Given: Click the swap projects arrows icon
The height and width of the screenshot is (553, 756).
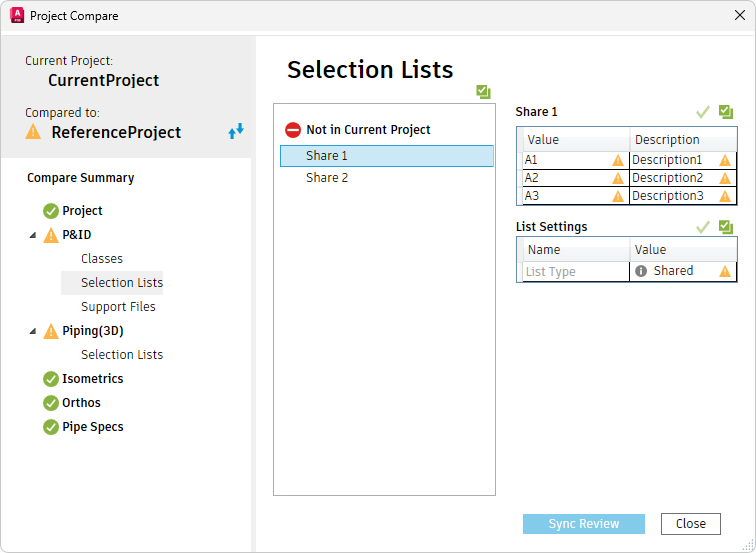Looking at the screenshot, I should tap(236, 130).
